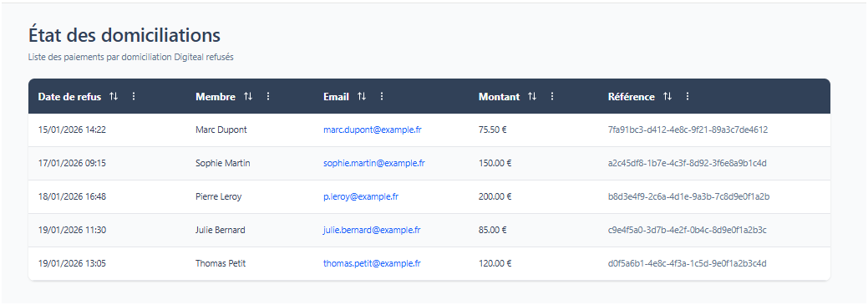Select date cell 19/01/2026 11:30
This screenshot has width=868, height=305.
pyautogui.click(x=72, y=231)
